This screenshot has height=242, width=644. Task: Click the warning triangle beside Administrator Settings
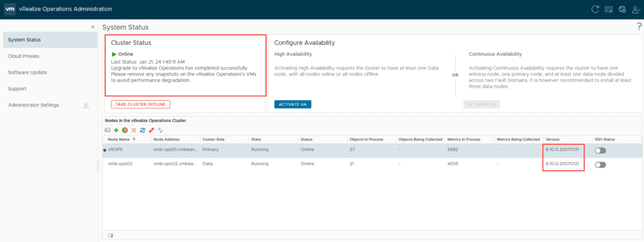click(x=86, y=105)
